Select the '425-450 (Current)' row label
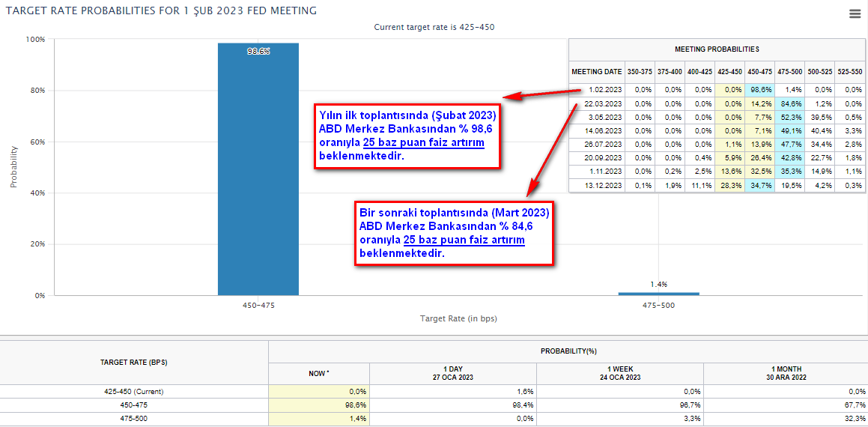Screen dimensions: 868x427 (134, 392)
